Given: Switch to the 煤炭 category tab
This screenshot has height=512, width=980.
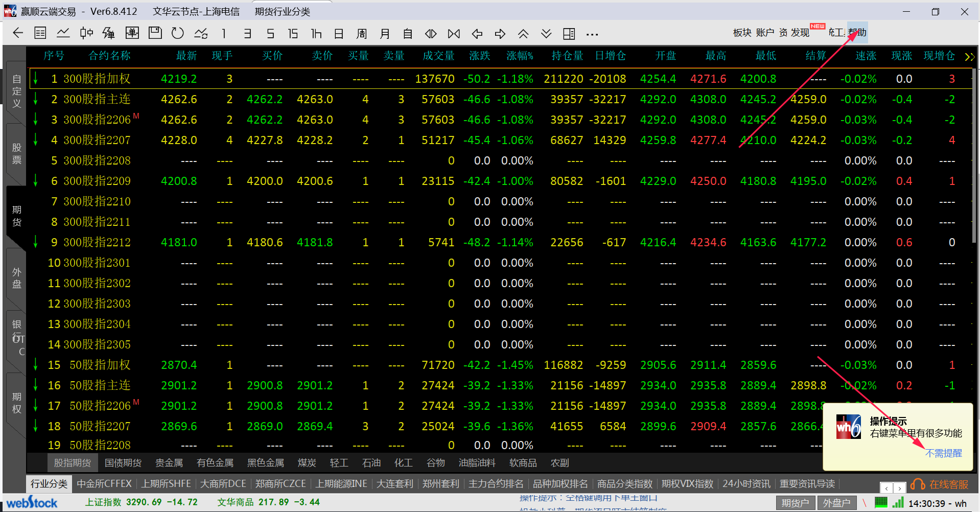Looking at the screenshot, I should click(x=307, y=463).
